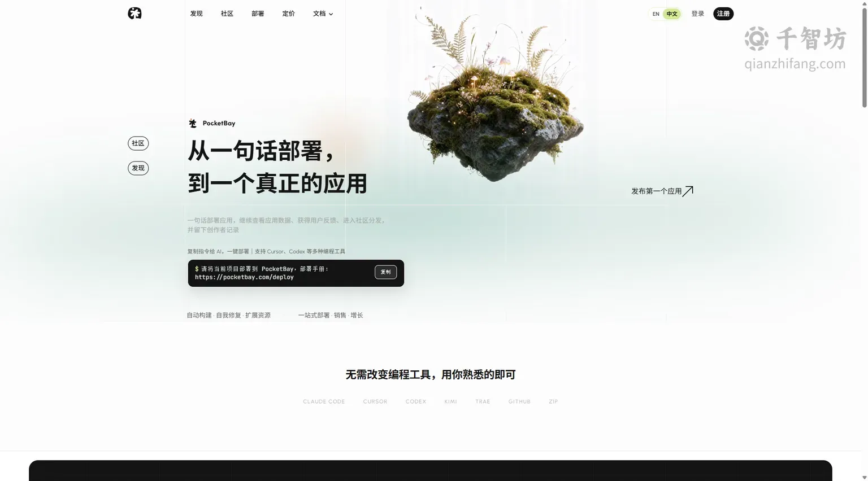Screen dimensions: 868x481
Task: Click the ZIP label
Action: (x=553, y=401)
